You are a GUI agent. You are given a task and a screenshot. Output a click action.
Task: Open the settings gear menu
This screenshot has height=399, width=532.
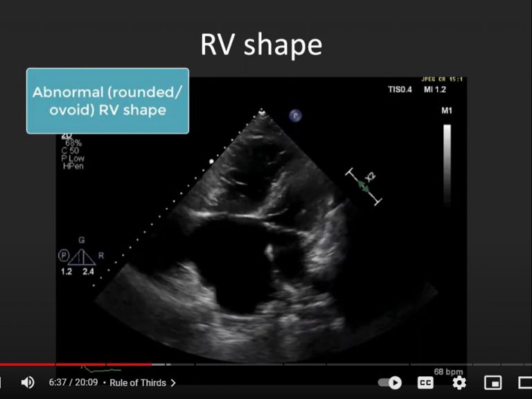(459, 382)
